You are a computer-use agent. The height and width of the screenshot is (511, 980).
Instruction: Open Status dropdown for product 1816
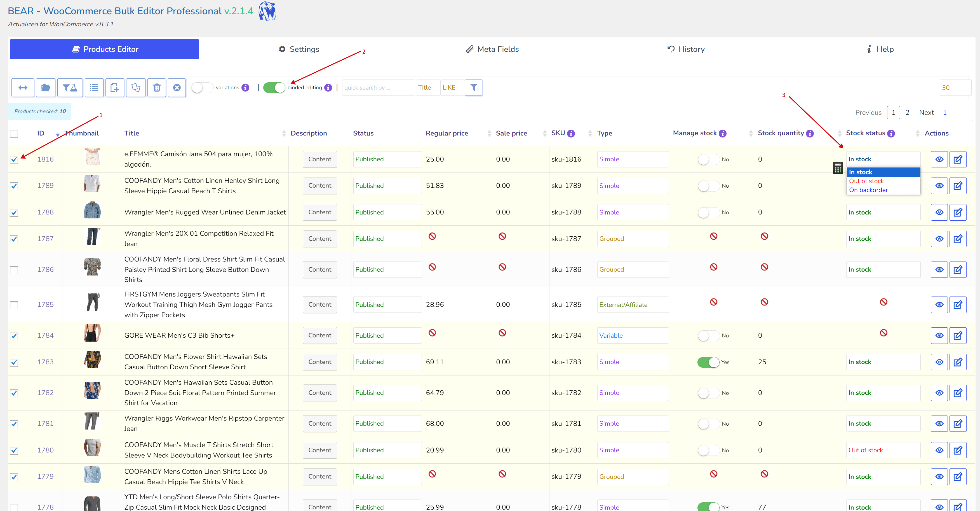point(387,160)
